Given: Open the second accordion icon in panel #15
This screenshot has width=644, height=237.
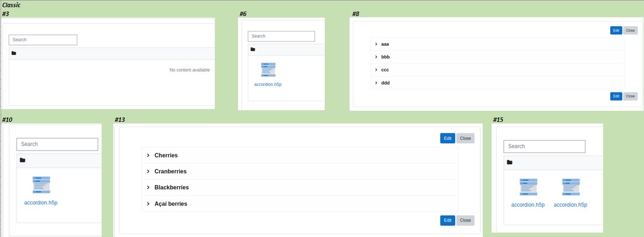Looking at the screenshot, I should coord(571,187).
